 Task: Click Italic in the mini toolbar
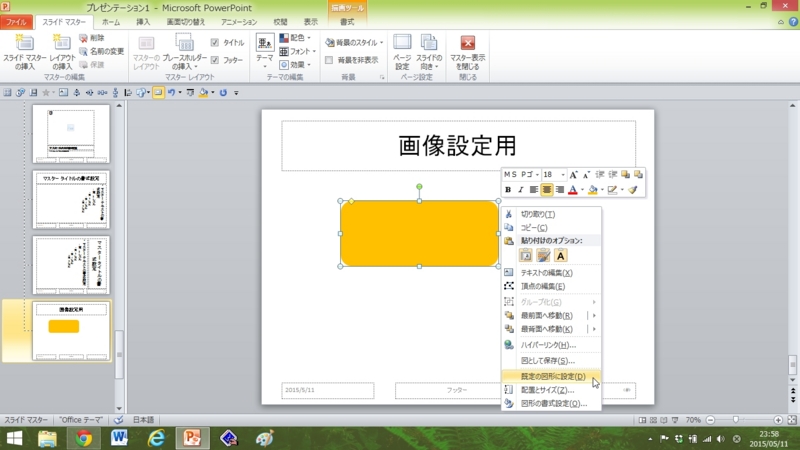[520, 190]
